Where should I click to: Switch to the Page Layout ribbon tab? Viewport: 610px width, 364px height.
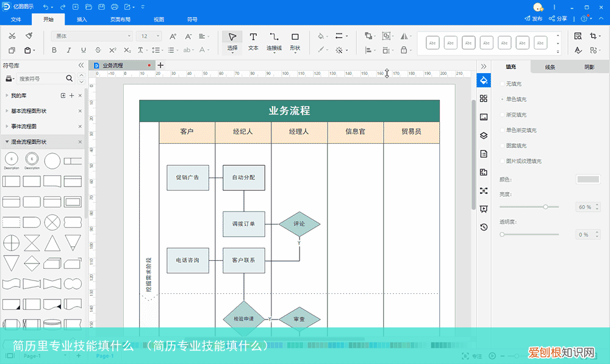[120, 20]
